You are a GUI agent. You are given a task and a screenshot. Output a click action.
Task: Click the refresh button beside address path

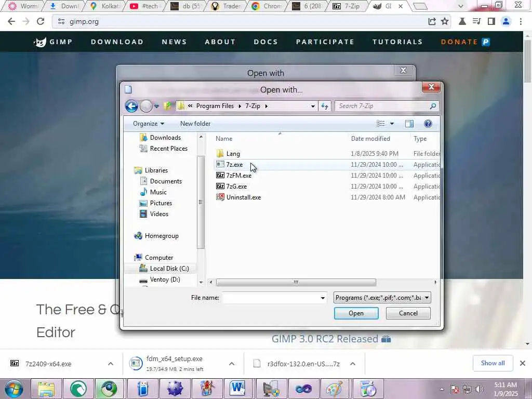[325, 106]
